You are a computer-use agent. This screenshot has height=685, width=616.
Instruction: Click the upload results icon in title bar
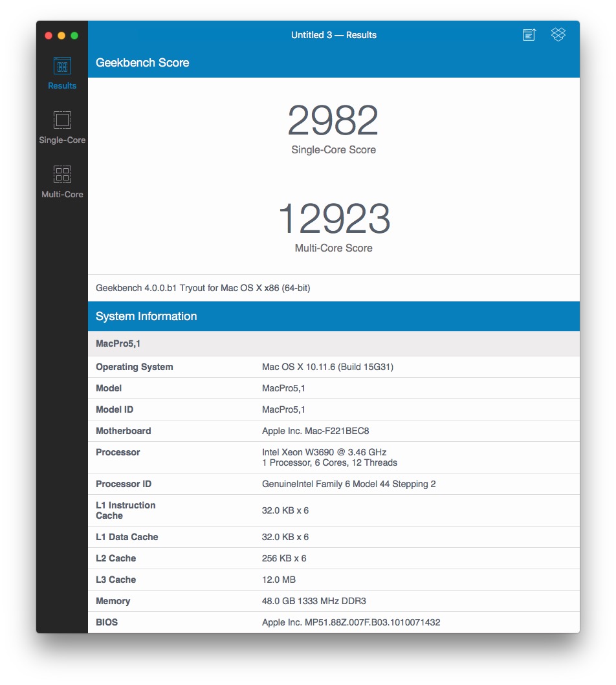tap(529, 34)
